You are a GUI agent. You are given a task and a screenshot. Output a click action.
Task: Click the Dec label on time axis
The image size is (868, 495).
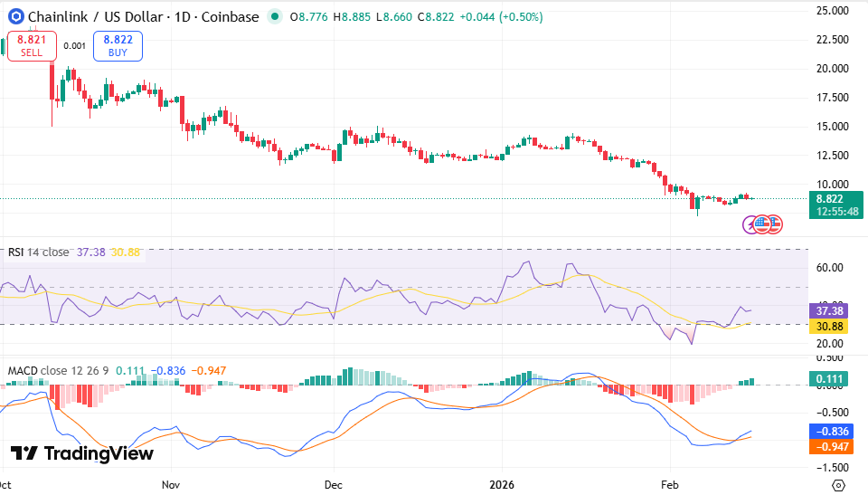coord(334,485)
